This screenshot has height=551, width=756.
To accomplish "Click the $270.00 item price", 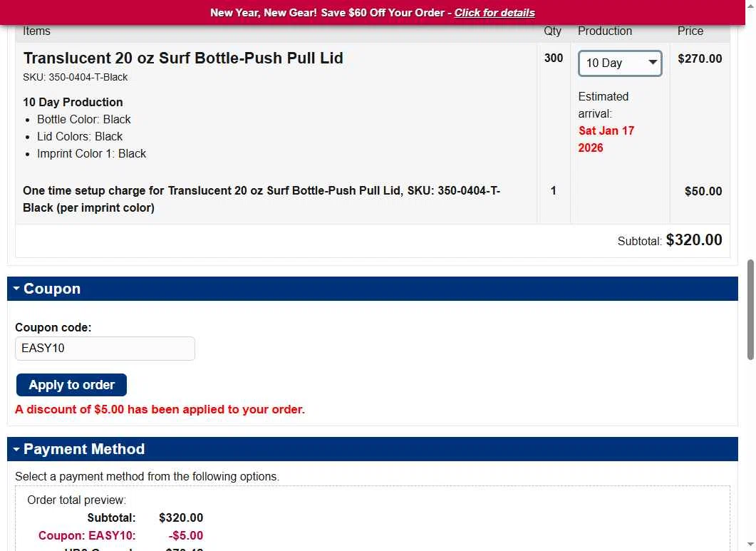I will [699, 58].
